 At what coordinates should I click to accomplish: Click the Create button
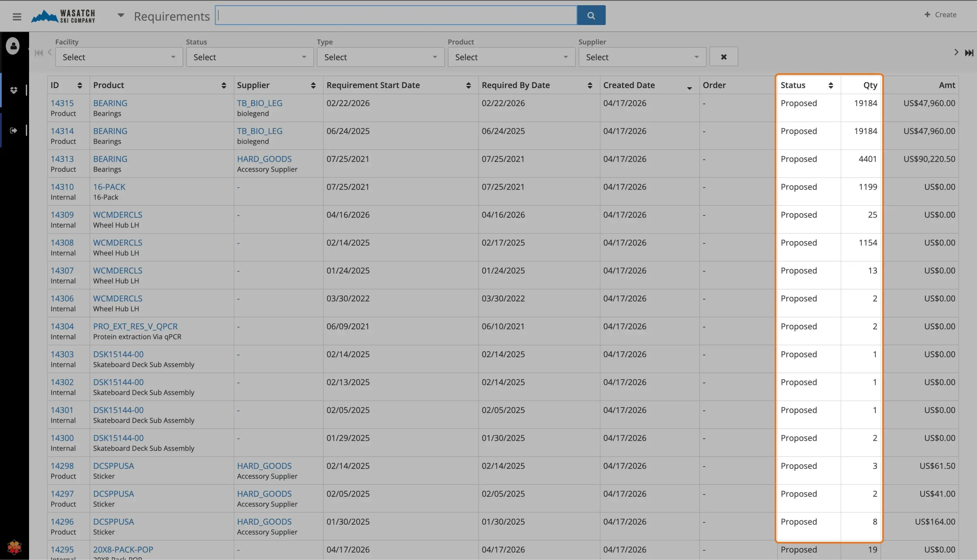[x=941, y=15]
